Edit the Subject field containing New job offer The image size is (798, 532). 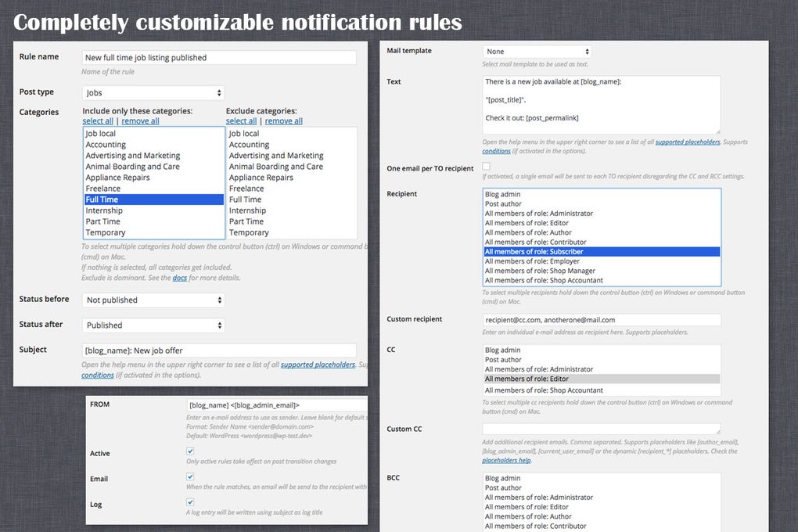coord(218,350)
